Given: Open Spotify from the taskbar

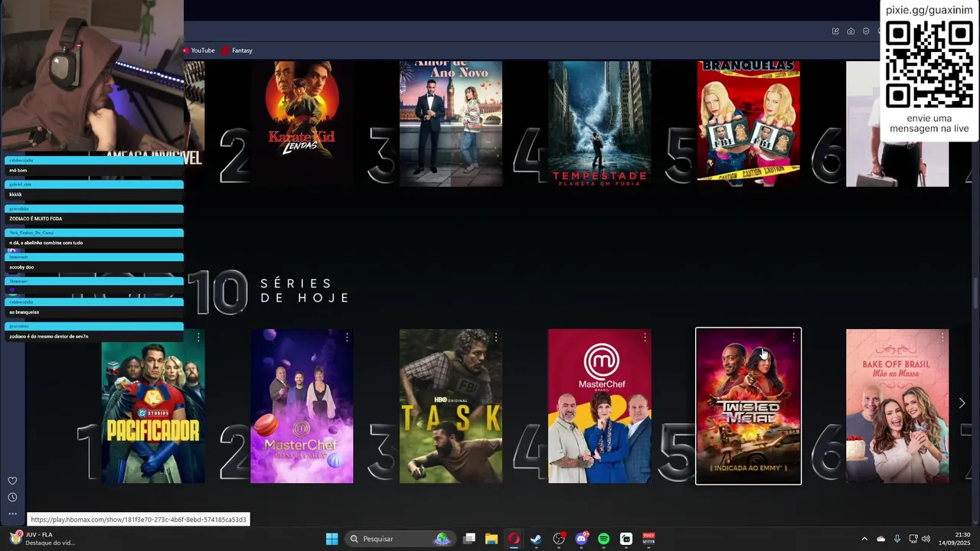Looking at the screenshot, I should pyautogui.click(x=603, y=539).
